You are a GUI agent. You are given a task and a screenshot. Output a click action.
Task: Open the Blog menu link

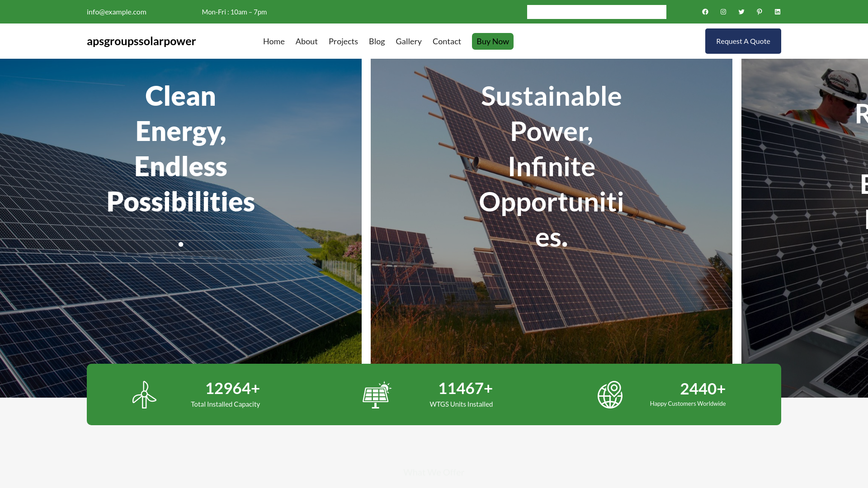pyautogui.click(x=377, y=41)
